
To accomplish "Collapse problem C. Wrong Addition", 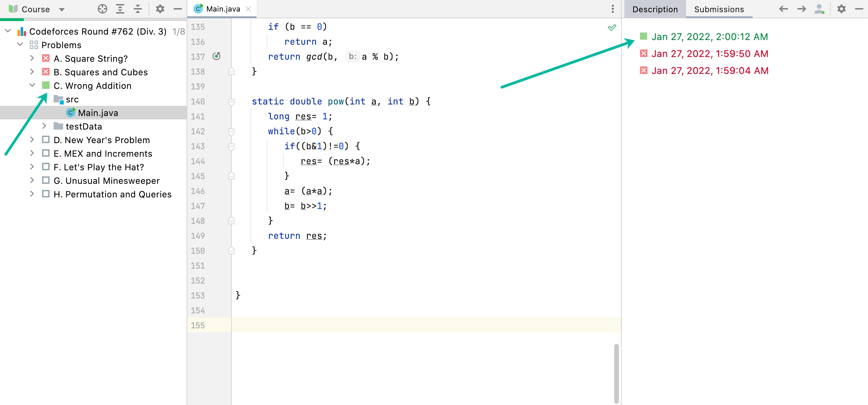I will (x=32, y=85).
